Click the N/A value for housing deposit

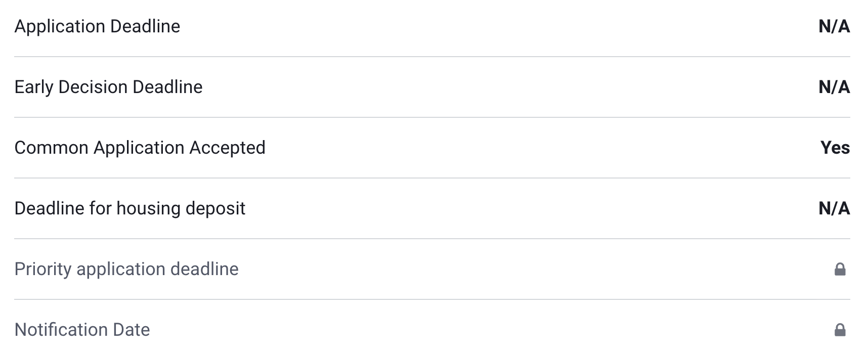click(834, 208)
